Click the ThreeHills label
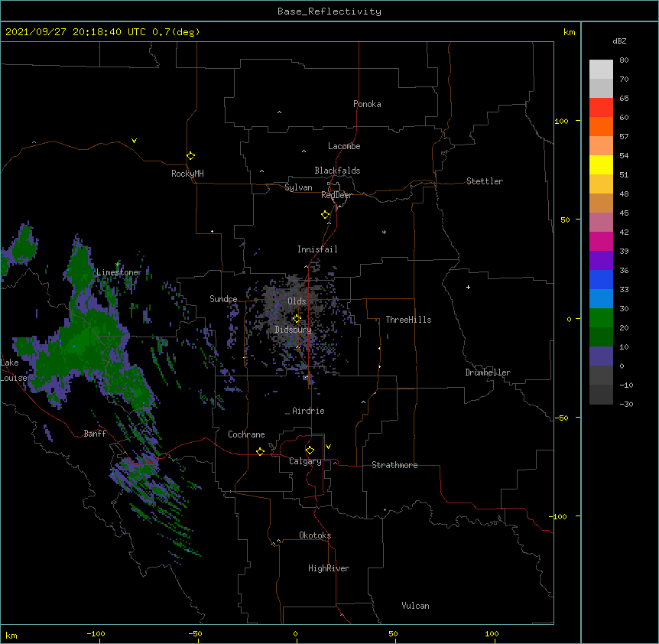This screenshot has height=644, width=659. pyautogui.click(x=408, y=320)
